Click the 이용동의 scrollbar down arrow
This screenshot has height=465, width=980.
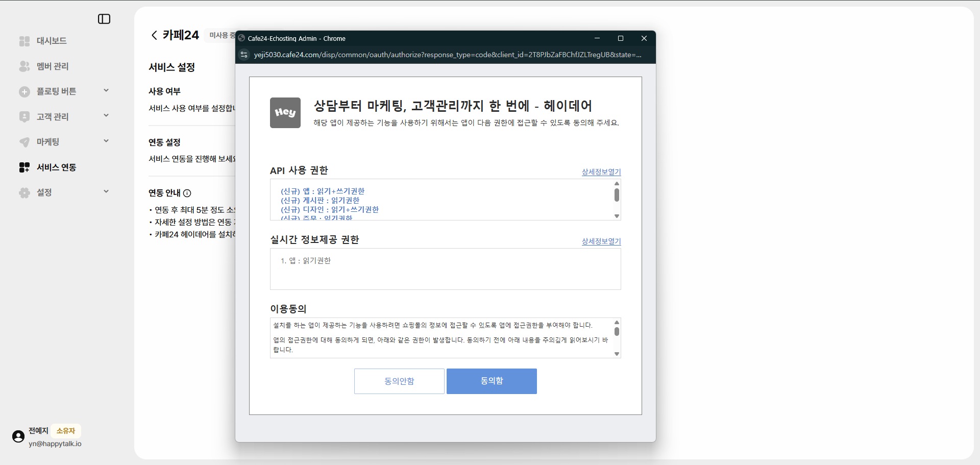(x=617, y=354)
